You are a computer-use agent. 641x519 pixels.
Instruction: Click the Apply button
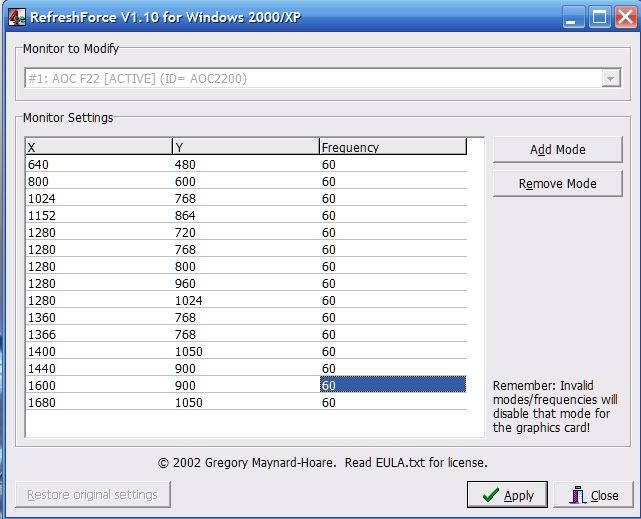click(x=507, y=494)
